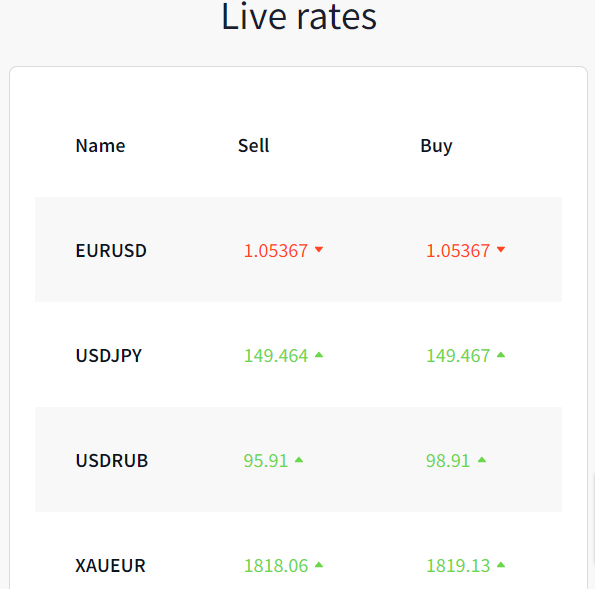Click the Live rates heading

(x=299, y=16)
